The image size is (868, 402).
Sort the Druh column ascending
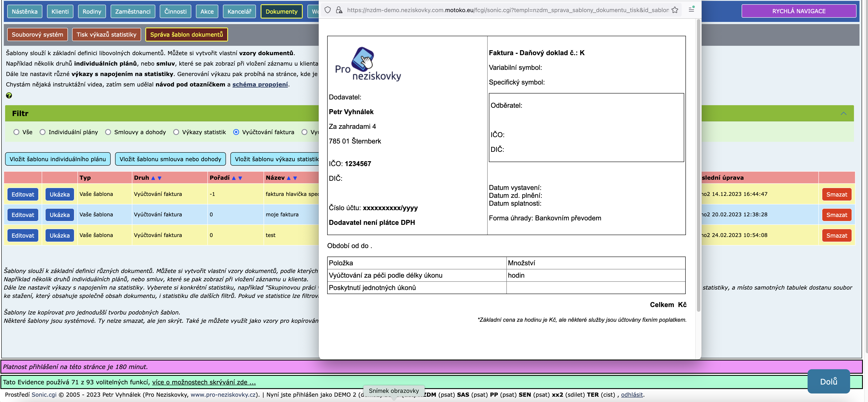point(153,178)
